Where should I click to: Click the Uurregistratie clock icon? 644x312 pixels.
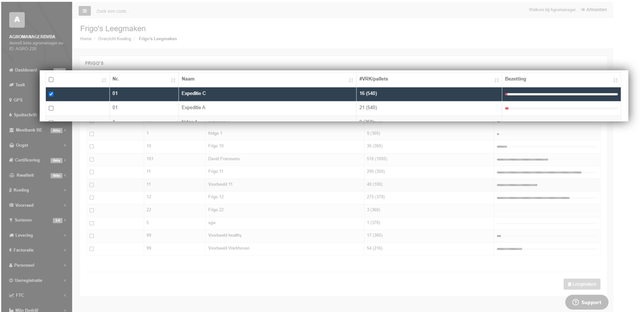[11, 280]
